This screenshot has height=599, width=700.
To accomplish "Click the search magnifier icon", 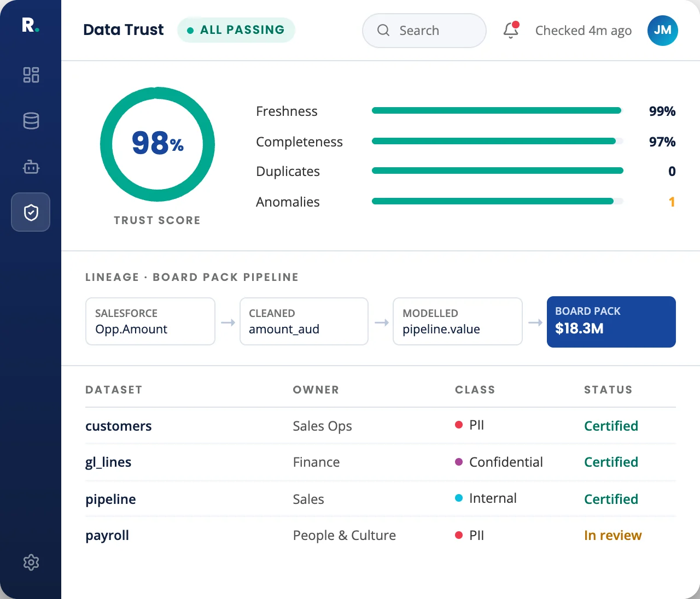I will [x=383, y=30].
